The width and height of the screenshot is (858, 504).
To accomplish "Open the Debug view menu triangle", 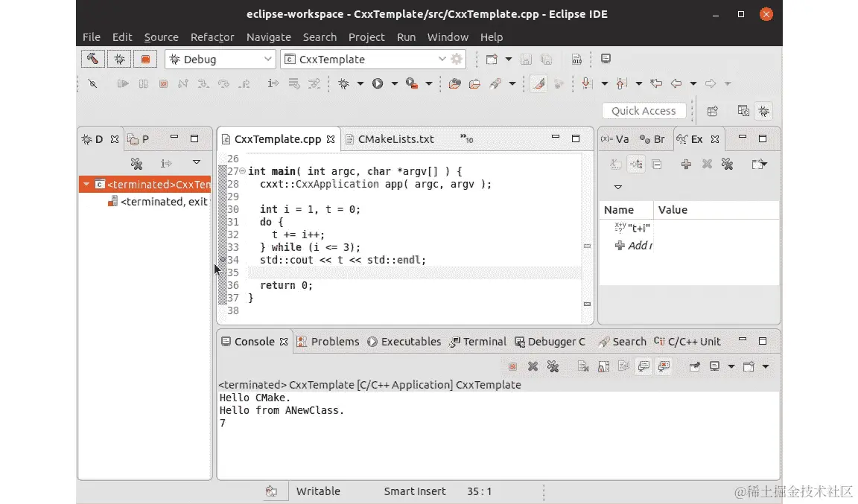I will click(197, 162).
